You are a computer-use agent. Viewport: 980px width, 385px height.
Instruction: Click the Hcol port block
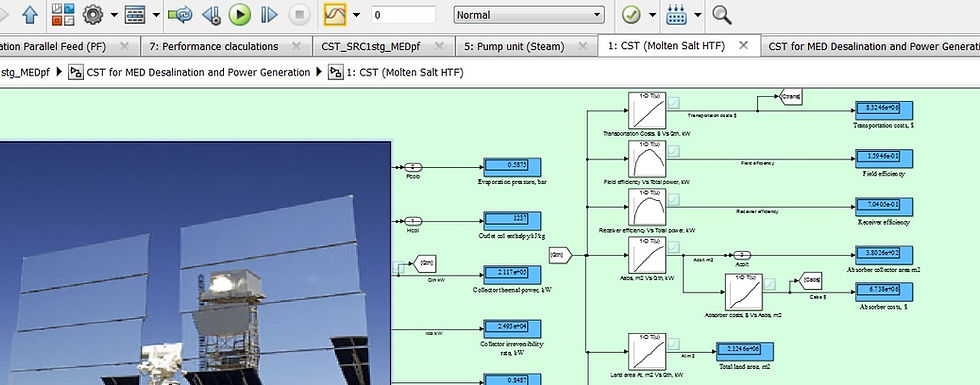pos(413,221)
